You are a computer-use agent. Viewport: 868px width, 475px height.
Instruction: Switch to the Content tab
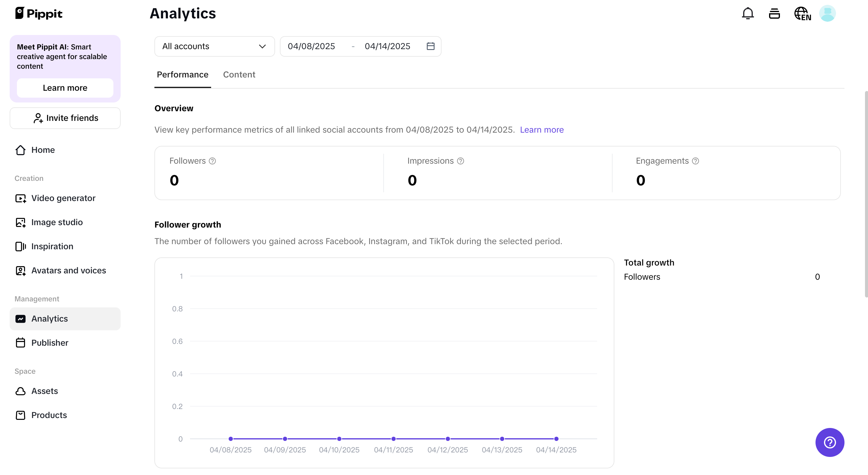tap(239, 74)
